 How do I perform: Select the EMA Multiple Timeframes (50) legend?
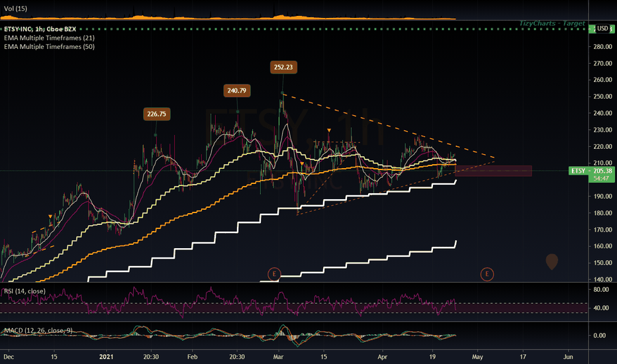click(x=49, y=46)
